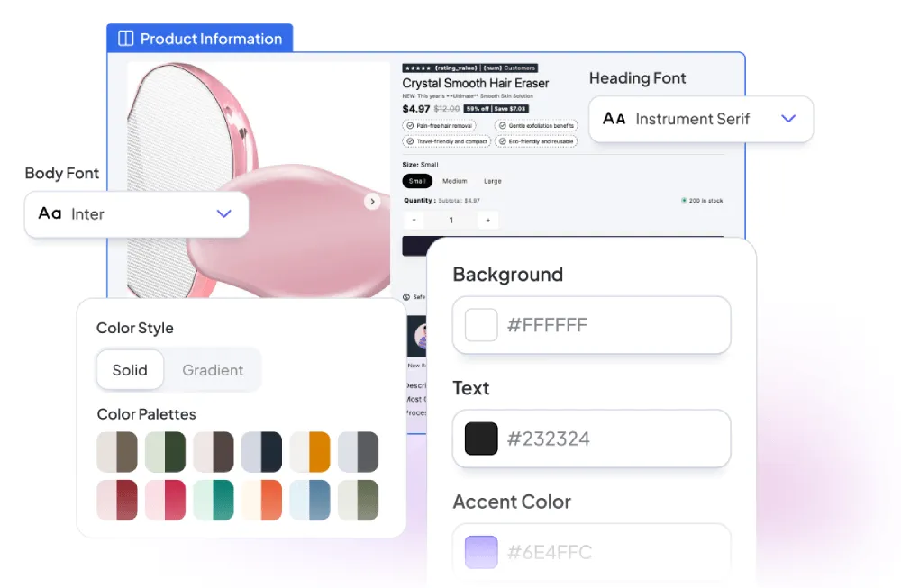Click the green 200 in stock indicator dot
This screenshot has width=901, height=588.
click(x=685, y=199)
